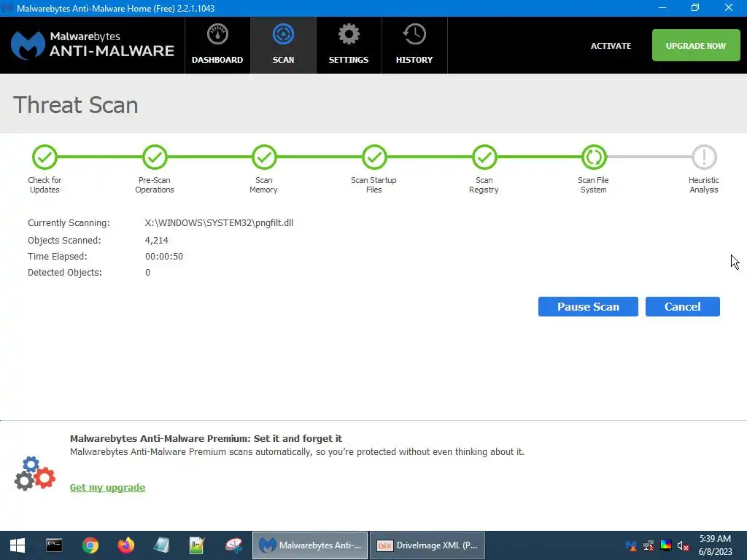Click the Scan Memory step checkmark

click(x=264, y=157)
